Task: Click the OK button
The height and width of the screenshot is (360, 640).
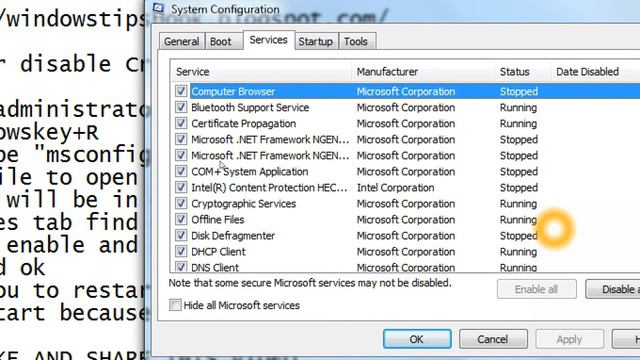Action: point(417,339)
